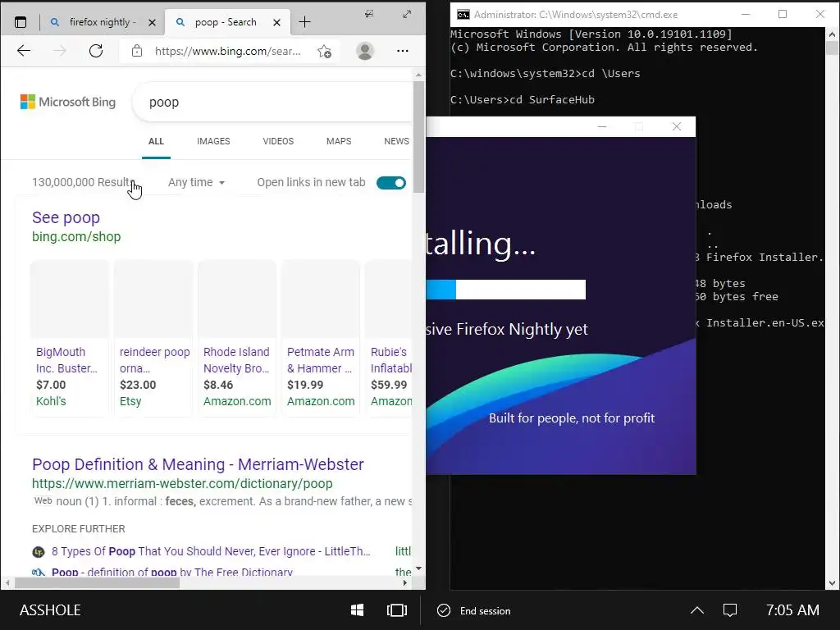840x630 pixels.
Task: Open the Edge tab actions menu icon
Action: [21, 22]
